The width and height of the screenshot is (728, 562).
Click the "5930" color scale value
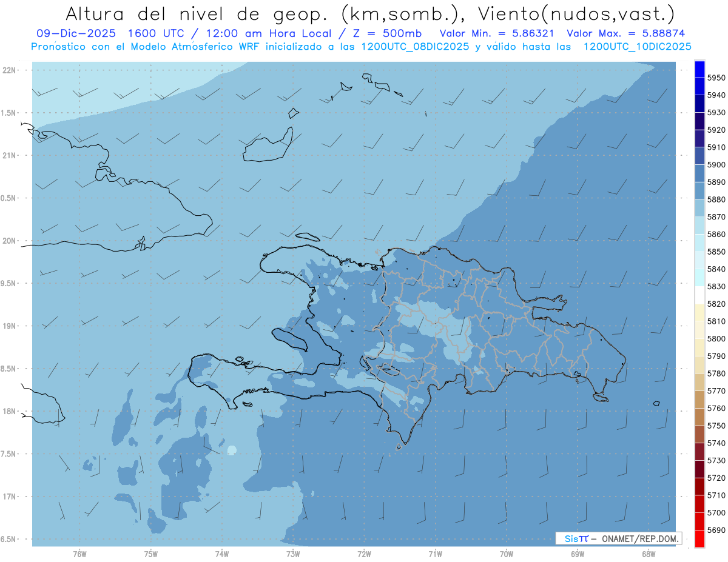[x=716, y=112]
